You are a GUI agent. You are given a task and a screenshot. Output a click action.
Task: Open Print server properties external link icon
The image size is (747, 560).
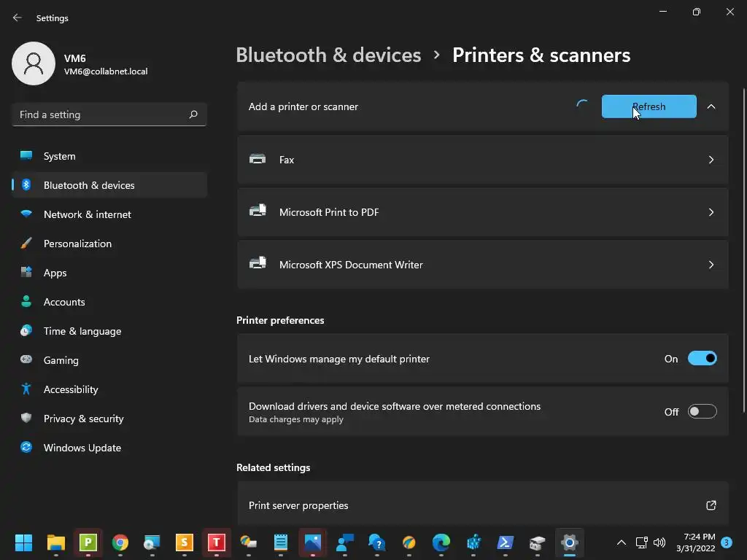point(711,505)
